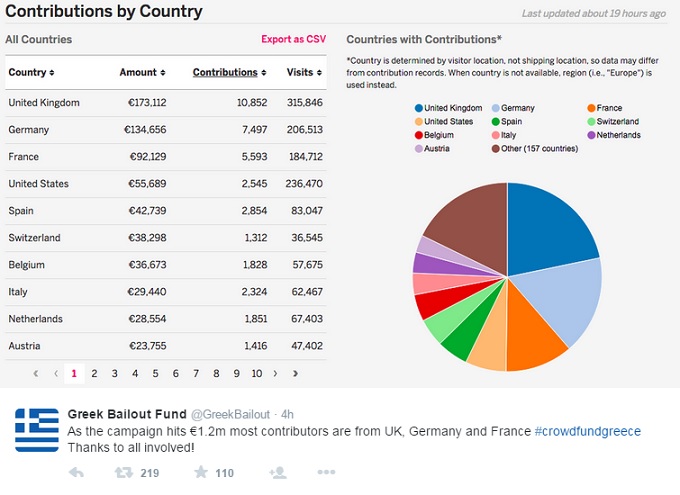Open the #crowdfundgreece hashtag link
Viewport: 680px width, 495px height.
[x=587, y=431]
